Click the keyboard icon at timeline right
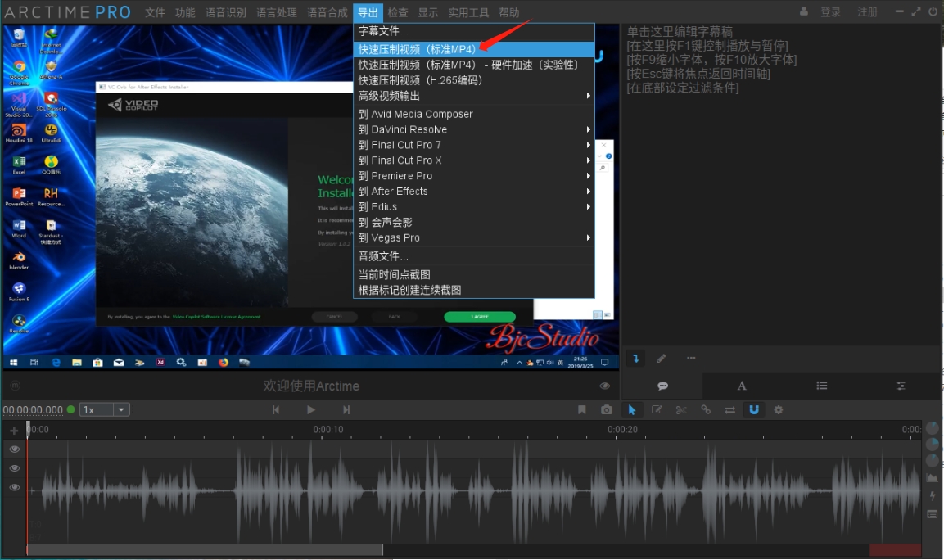 click(x=932, y=514)
